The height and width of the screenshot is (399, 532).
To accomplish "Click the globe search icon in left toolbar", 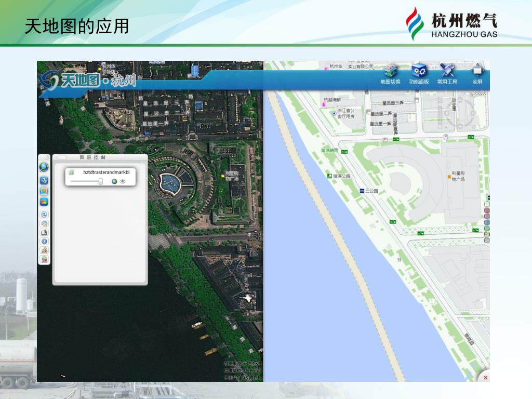I will [44, 167].
